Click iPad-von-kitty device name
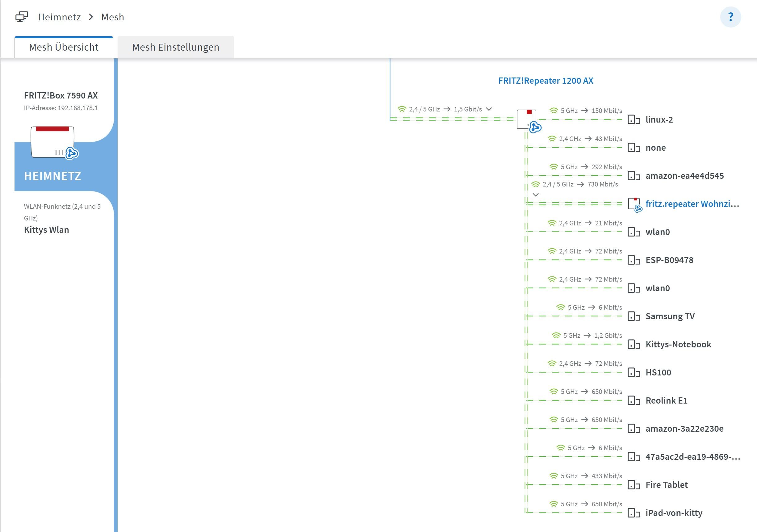Image resolution: width=757 pixels, height=532 pixels. point(674,513)
